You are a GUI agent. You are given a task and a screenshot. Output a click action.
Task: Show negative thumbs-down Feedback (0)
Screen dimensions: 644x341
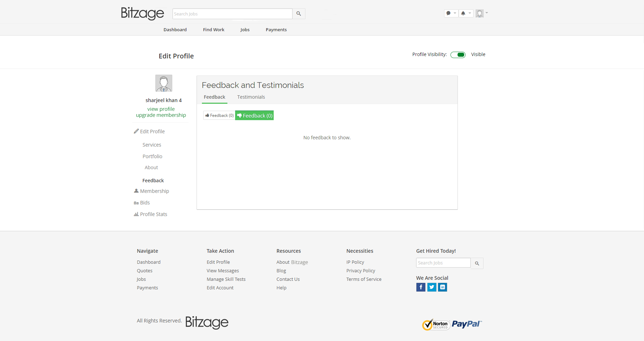[254, 115]
